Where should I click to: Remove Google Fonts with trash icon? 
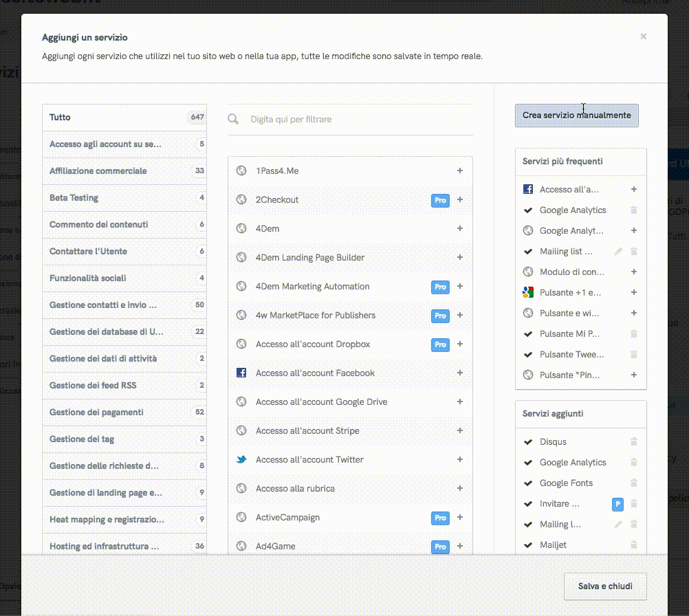pyautogui.click(x=634, y=483)
